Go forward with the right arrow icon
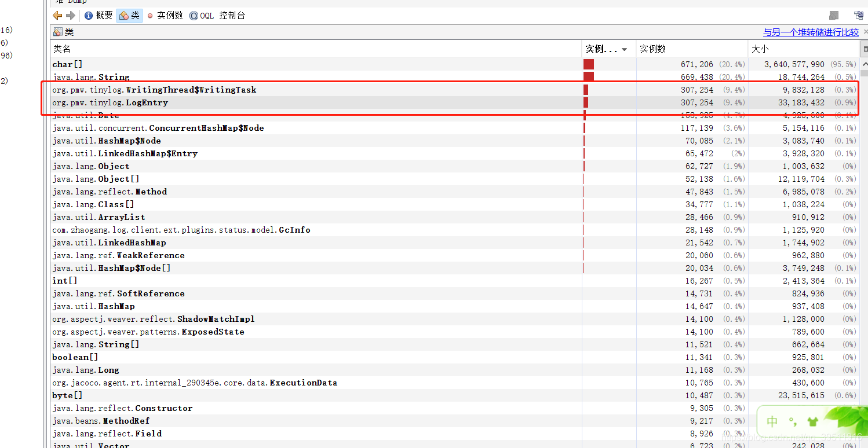868x448 pixels. (71, 16)
